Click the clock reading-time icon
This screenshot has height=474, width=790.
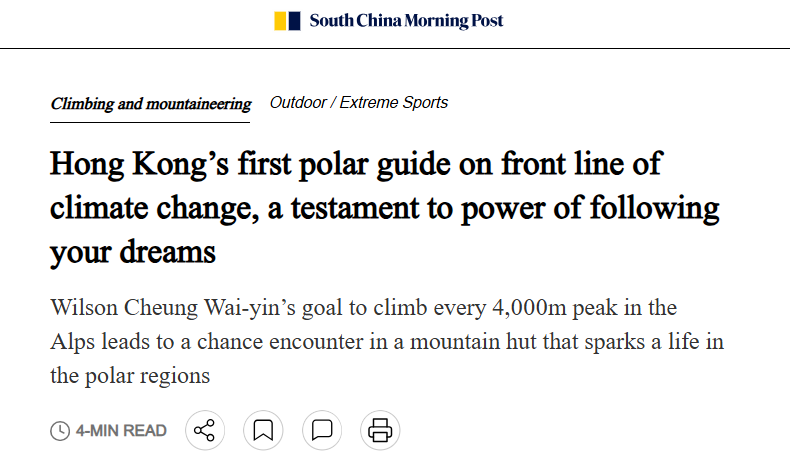(60, 431)
